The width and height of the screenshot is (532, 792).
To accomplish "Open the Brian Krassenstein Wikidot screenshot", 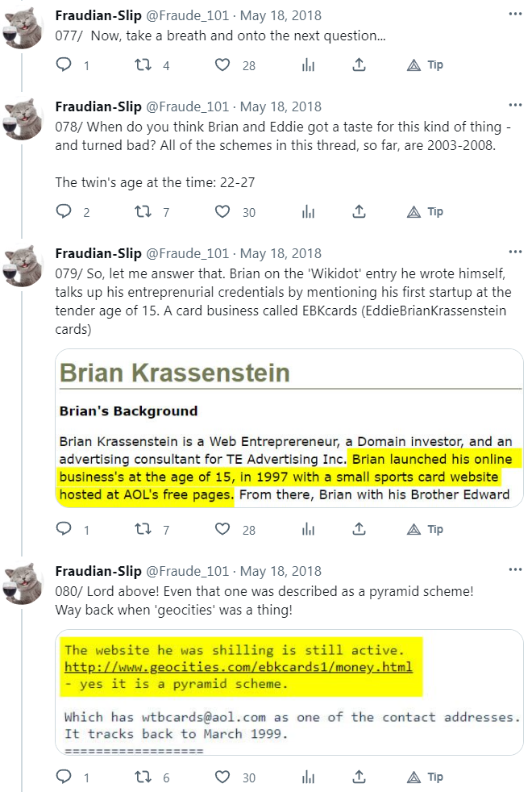I will (x=289, y=428).
